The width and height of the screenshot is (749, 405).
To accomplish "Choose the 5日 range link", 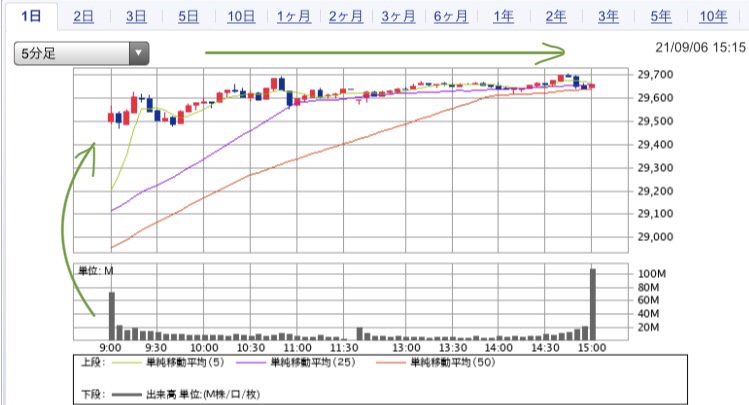I will (x=188, y=16).
